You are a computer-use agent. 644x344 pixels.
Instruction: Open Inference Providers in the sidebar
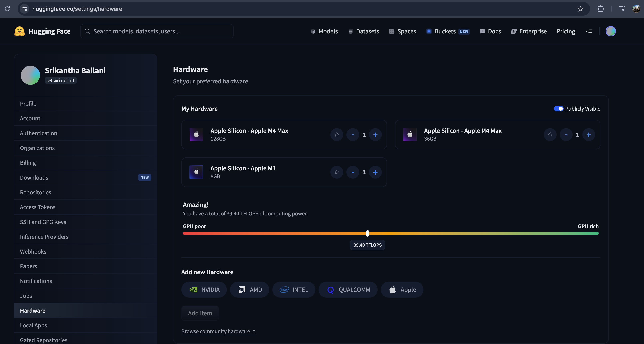pyautogui.click(x=86, y=237)
